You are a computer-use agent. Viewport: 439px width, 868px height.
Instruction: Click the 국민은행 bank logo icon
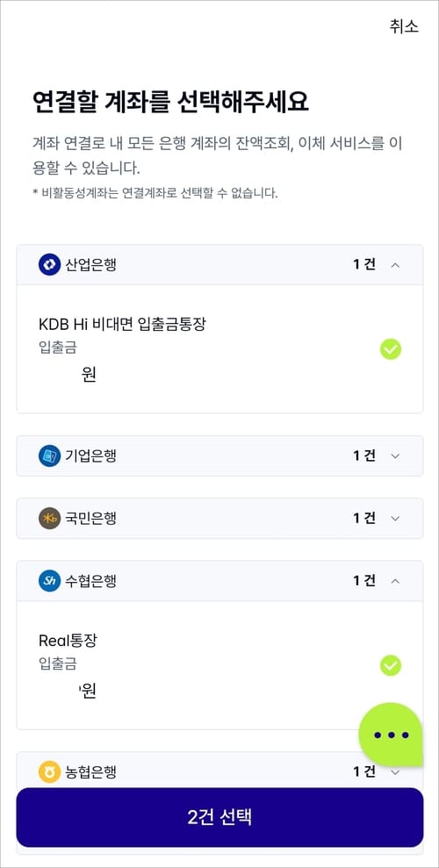tap(49, 518)
